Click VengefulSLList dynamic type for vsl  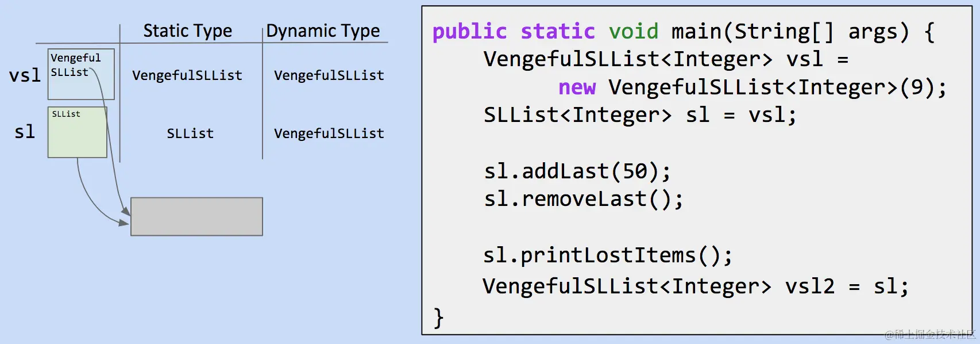[329, 75]
